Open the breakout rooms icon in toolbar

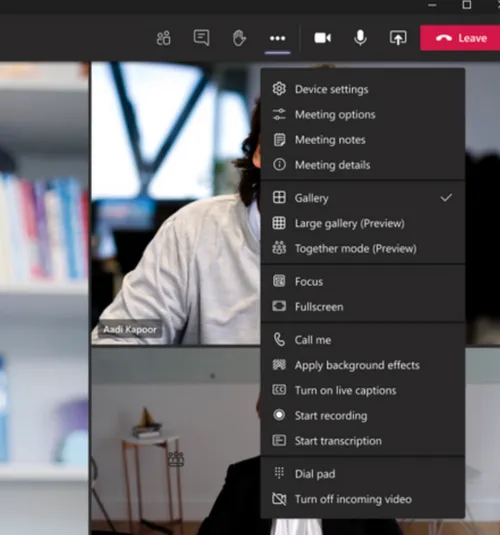click(x=163, y=38)
